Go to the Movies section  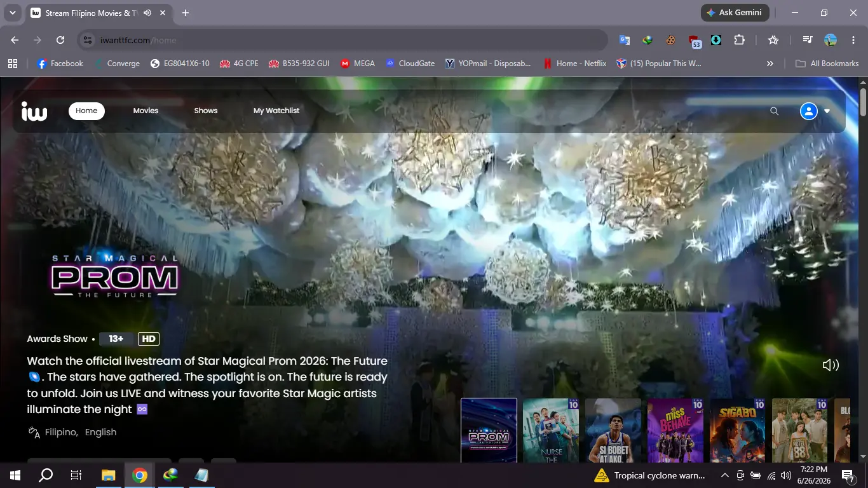[146, 111]
